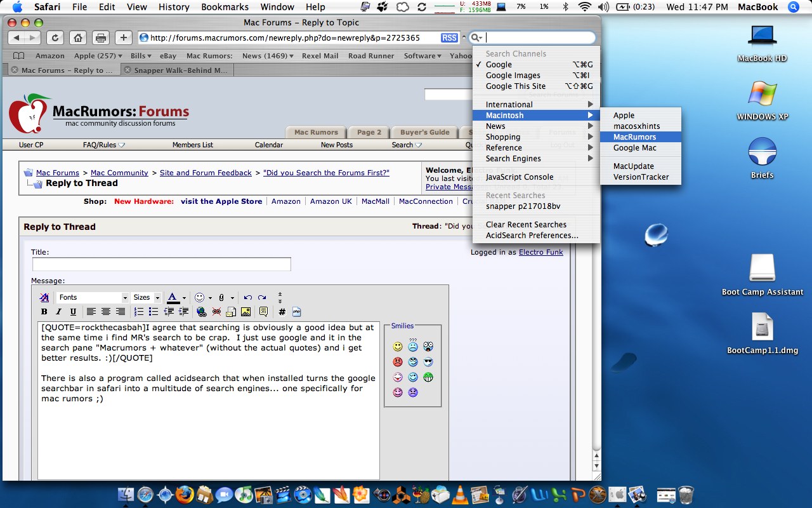Insert a smilie from editor toolbar
This screenshot has height=508, width=812.
pos(200,297)
